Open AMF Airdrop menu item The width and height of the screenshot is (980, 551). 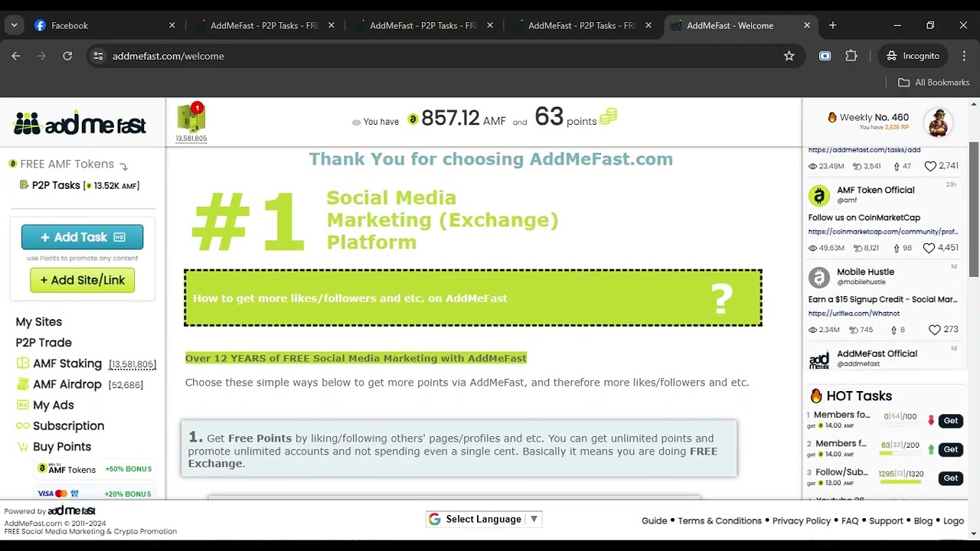coord(67,384)
